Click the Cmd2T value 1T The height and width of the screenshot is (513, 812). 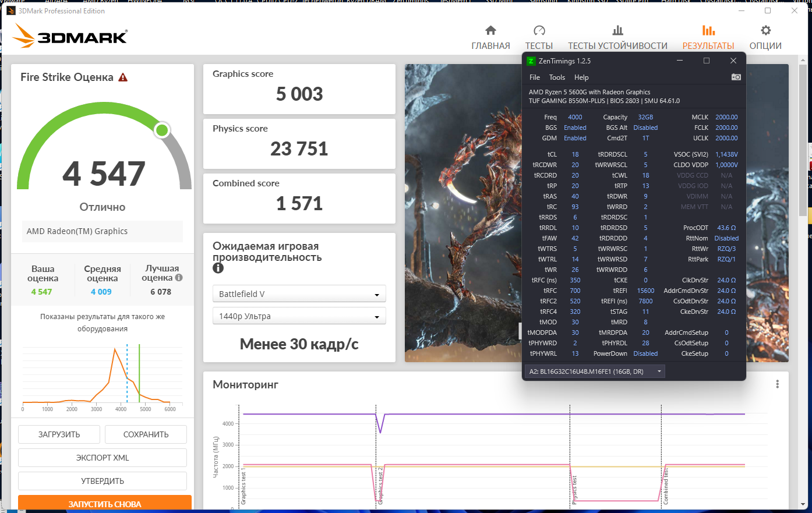pos(645,138)
